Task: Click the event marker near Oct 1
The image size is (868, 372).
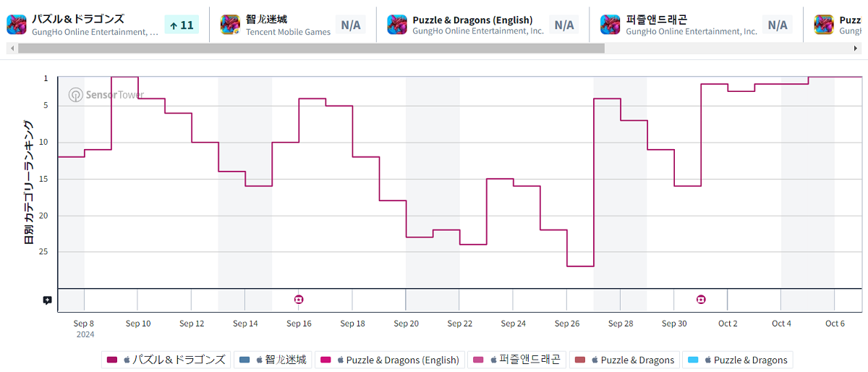Action: click(701, 299)
